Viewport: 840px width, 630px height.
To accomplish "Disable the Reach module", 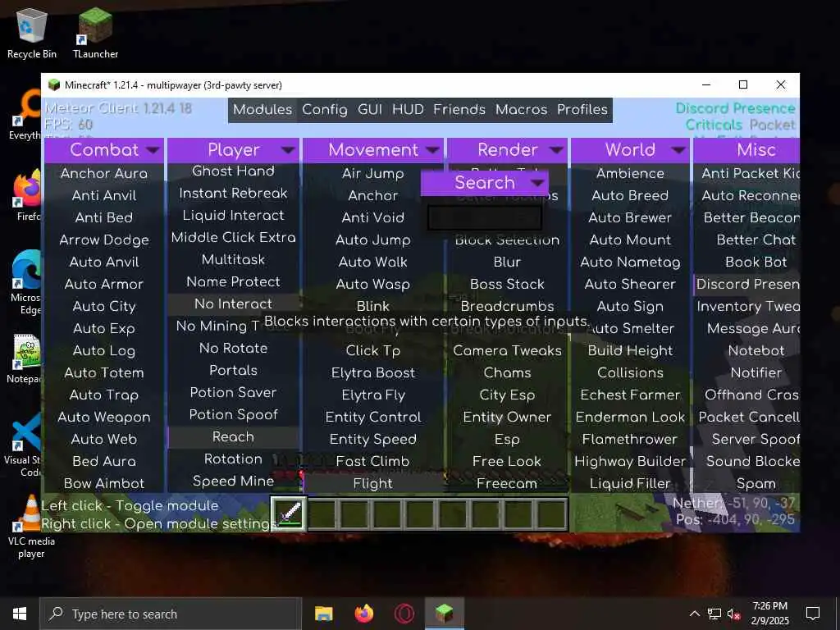I will click(233, 437).
